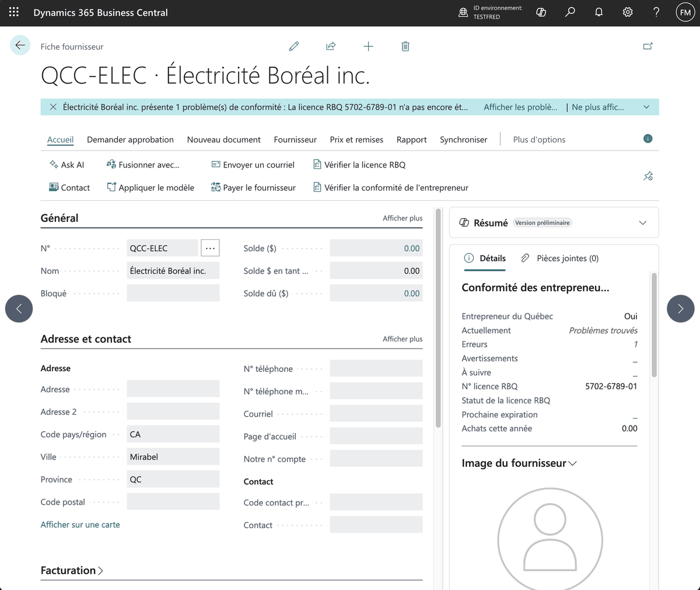
Task: Click the notifications bell icon
Action: [598, 12]
